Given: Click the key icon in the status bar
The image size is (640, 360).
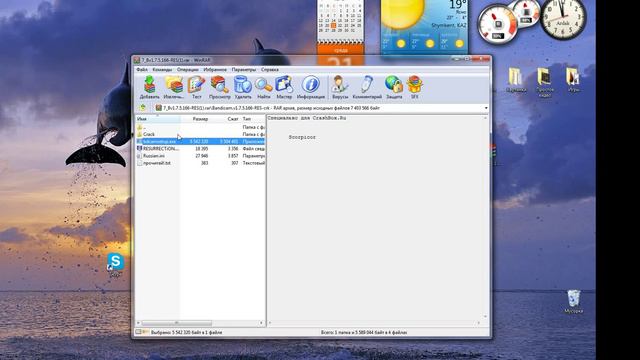Looking at the screenshot, I should pyautogui.click(x=145, y=332).
